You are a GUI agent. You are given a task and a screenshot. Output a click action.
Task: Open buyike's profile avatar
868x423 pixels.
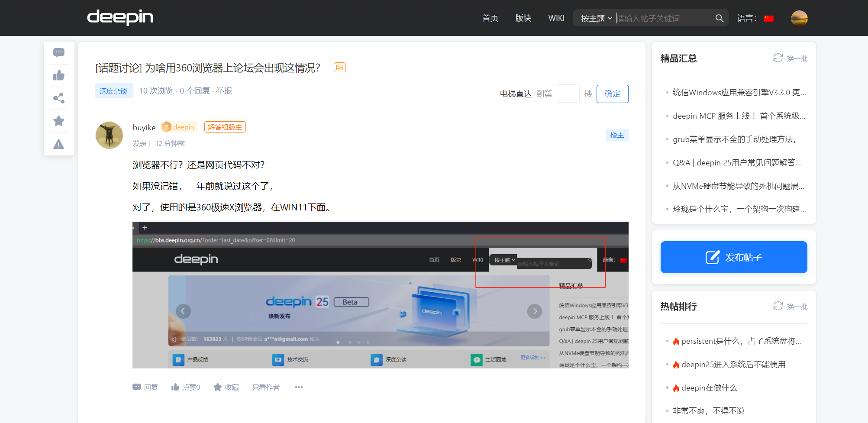pyautogui.click(x=109, y=135)
